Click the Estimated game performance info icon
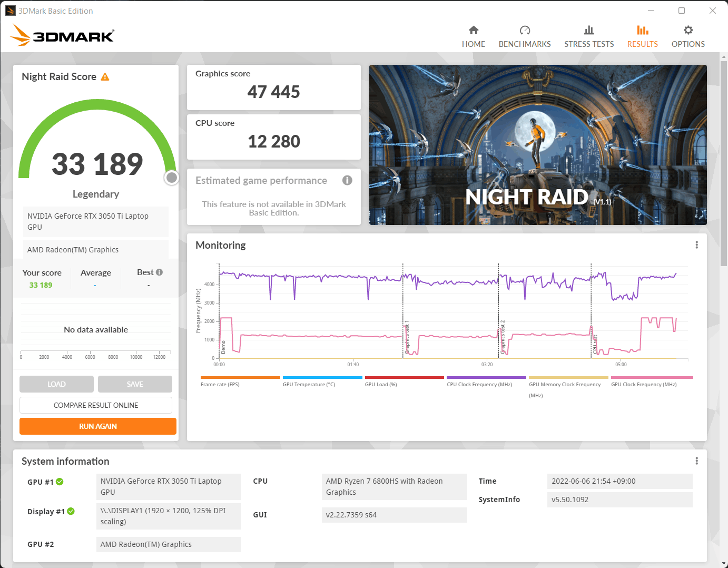The height and width of the screenshot is (568, 728). coord(347,180)
